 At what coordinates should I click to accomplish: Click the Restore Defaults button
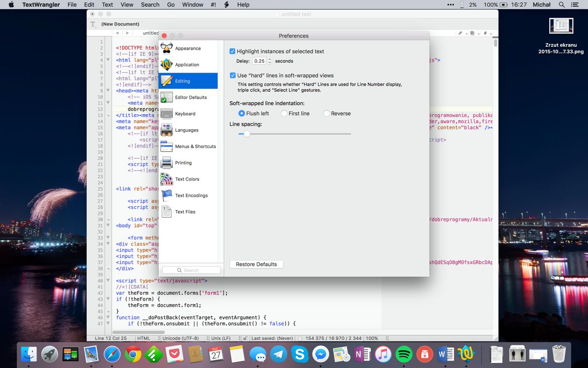256,264
